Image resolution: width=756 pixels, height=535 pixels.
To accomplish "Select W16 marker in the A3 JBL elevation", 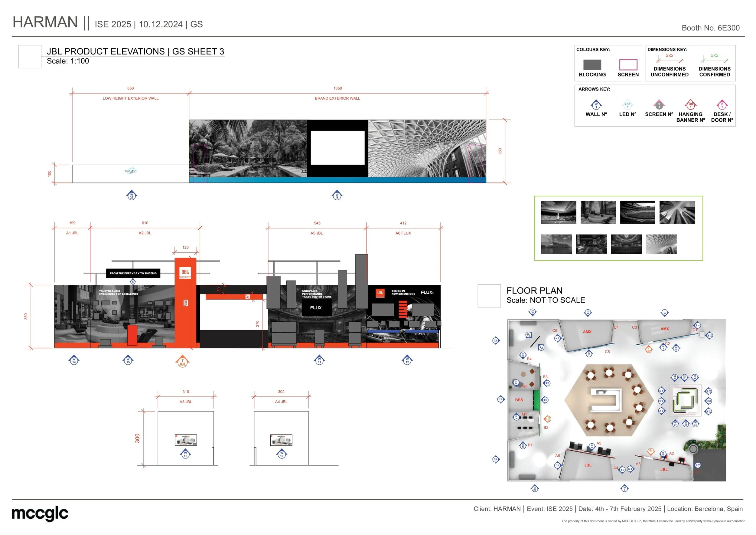I will click(186, 454).
